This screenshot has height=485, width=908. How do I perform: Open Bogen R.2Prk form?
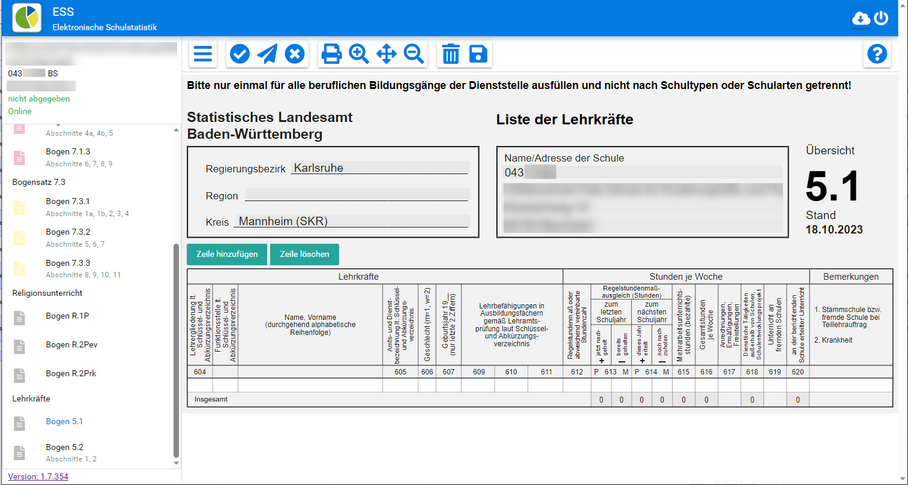pos(71,374)
